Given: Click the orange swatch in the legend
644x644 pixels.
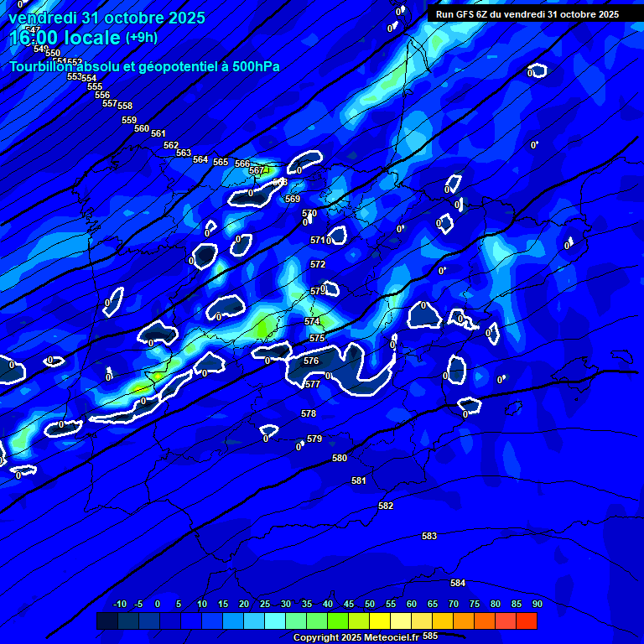Looking at the screenshot, I should (464, 621).
